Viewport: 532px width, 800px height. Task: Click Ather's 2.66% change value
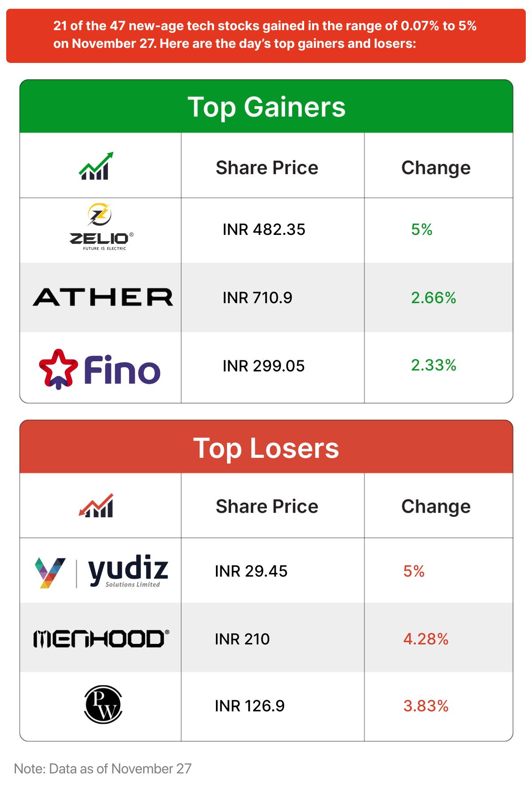(433, 298)
